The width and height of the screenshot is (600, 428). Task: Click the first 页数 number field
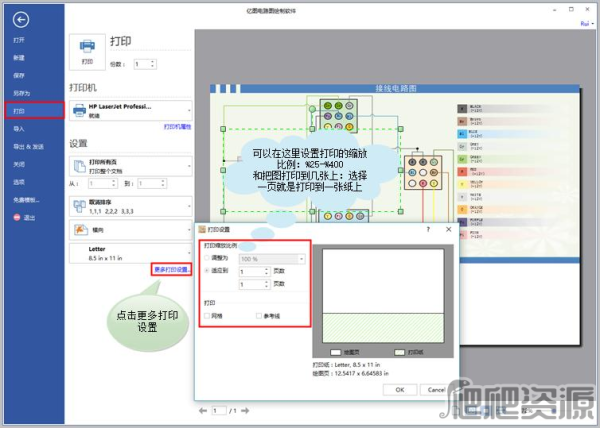(x=251, y=272)
